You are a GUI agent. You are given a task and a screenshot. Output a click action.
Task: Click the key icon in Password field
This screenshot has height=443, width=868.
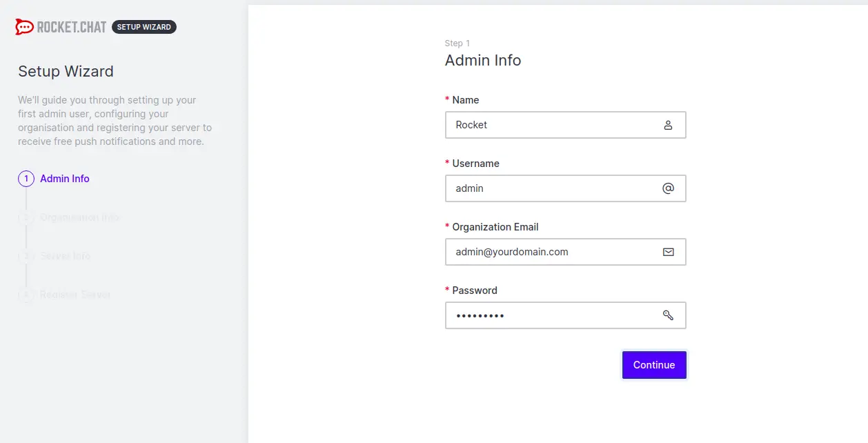[668, 315]
